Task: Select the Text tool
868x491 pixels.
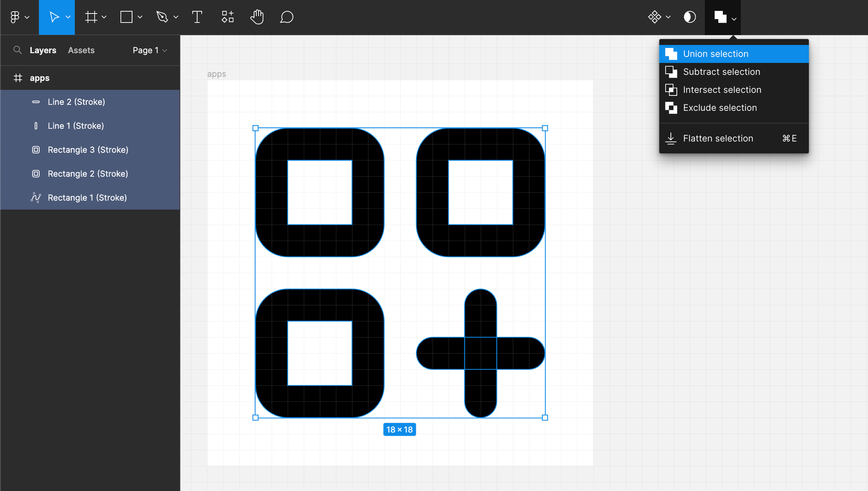Action: [197, 17]
